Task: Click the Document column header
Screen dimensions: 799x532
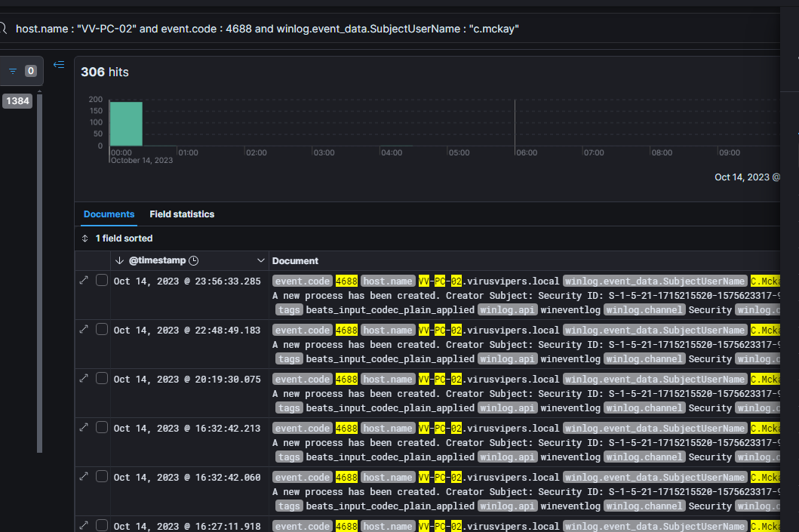Action: pos(295,261)
